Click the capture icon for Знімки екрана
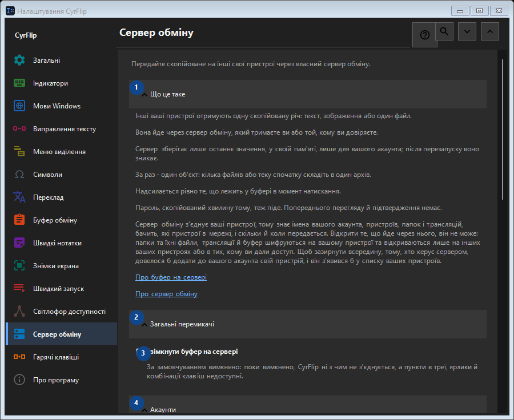514x420 pixels. pos(19,266)
